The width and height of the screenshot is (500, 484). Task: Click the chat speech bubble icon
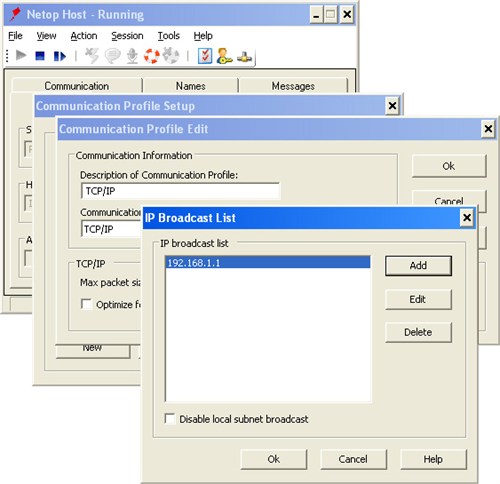point(112,56)
